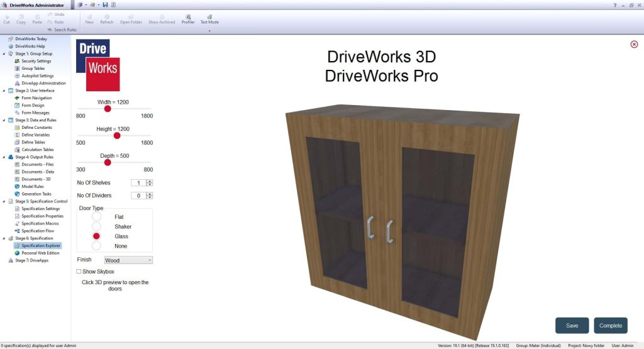
Task: Click the New toolbar button
Action: pos(89,19)
